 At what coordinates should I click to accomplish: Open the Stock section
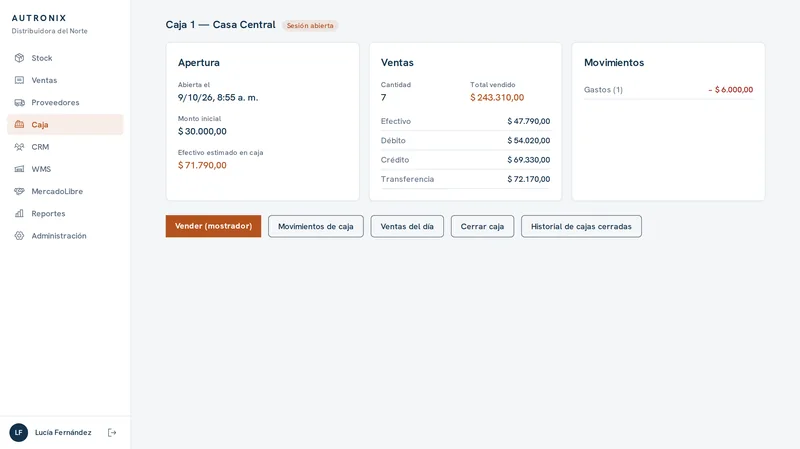point(65,58)
